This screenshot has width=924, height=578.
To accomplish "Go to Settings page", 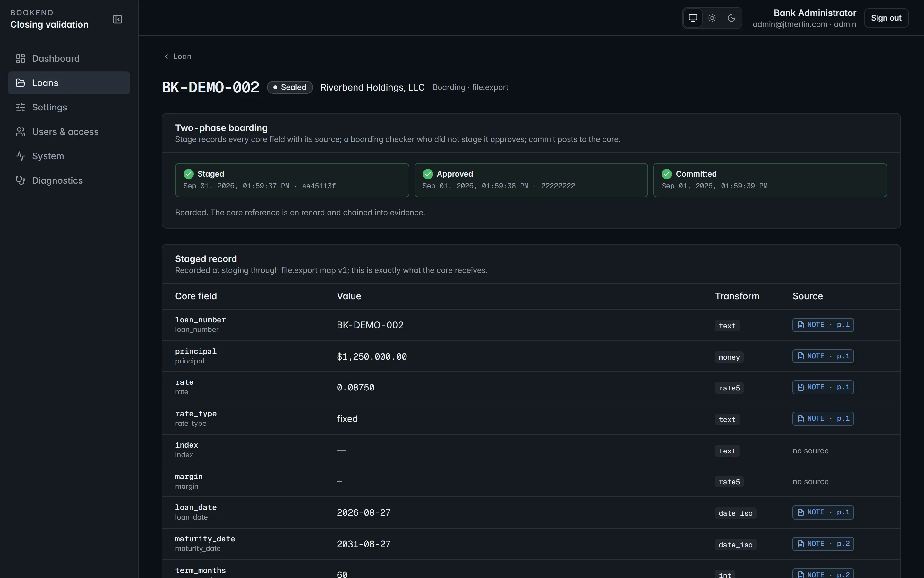I will coord(69,108).
